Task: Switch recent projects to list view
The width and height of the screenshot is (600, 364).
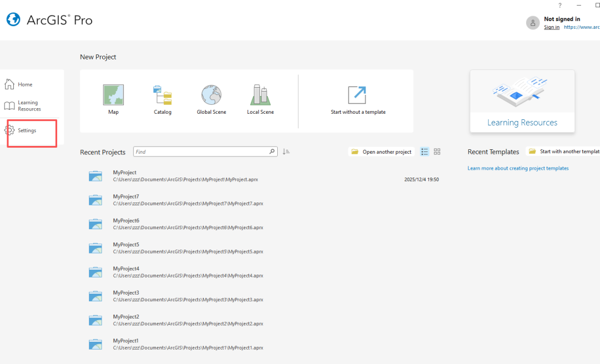Action: tap(424, 151)
